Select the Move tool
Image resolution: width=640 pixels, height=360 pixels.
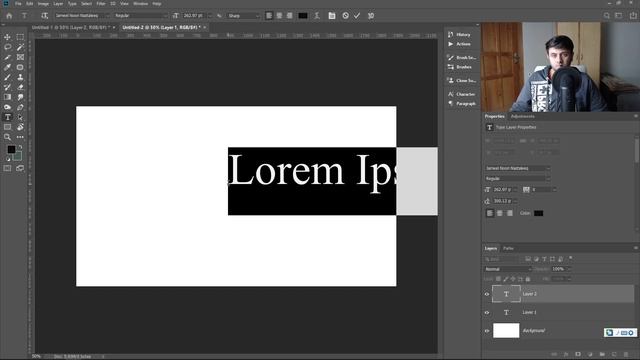[x=7, y=37]
